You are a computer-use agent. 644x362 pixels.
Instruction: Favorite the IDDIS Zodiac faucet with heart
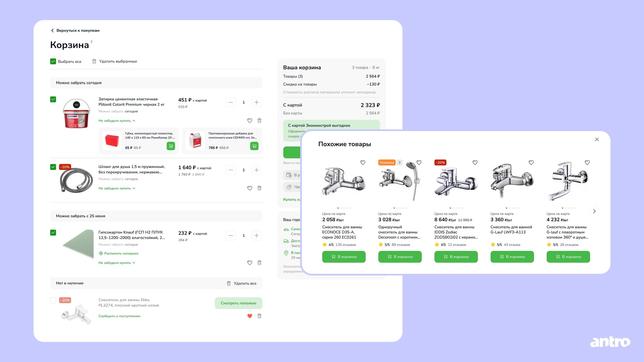[x=475, y=163]
